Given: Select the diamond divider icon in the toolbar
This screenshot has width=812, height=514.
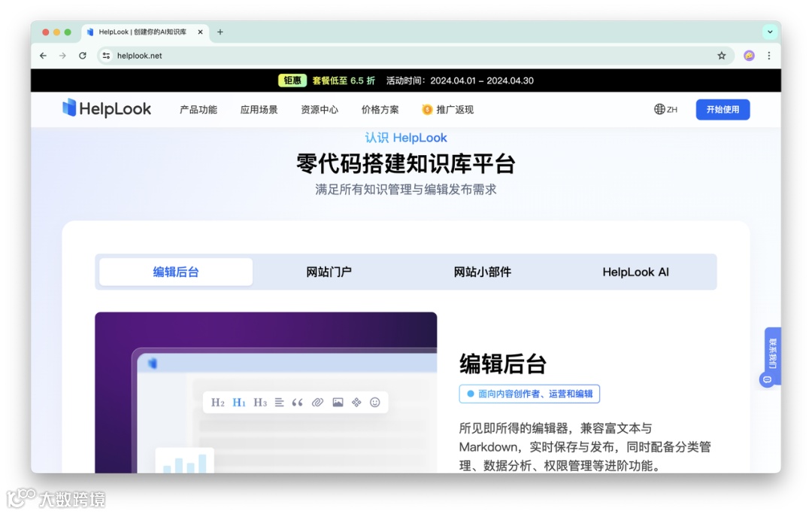Looking at the screenshot, I should click(356, 403).
